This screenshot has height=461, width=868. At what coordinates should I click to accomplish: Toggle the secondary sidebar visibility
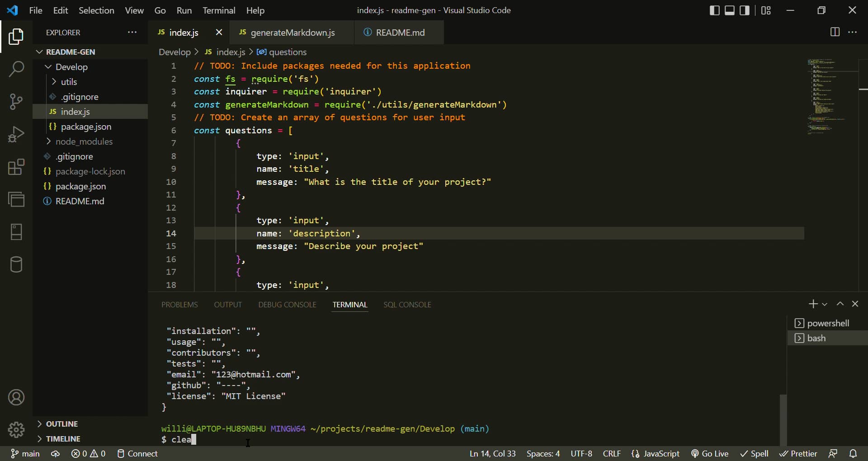pyautogui.click(x=744, y=10)
